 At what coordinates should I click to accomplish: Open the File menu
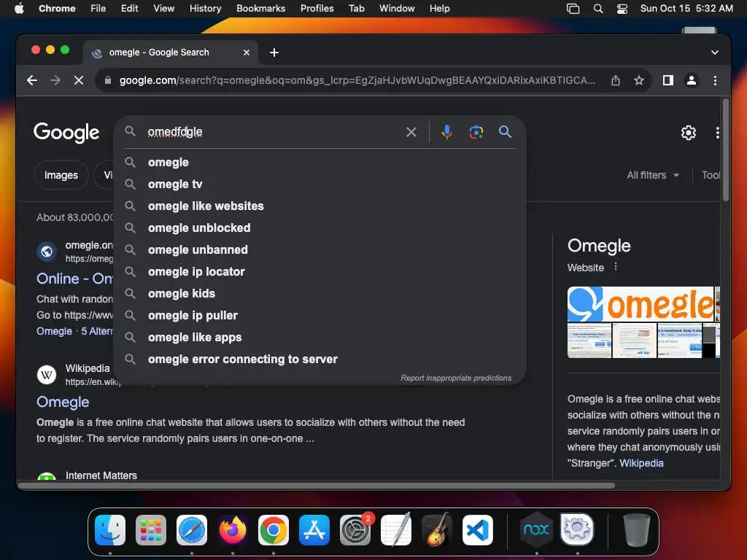click(98, 9)
